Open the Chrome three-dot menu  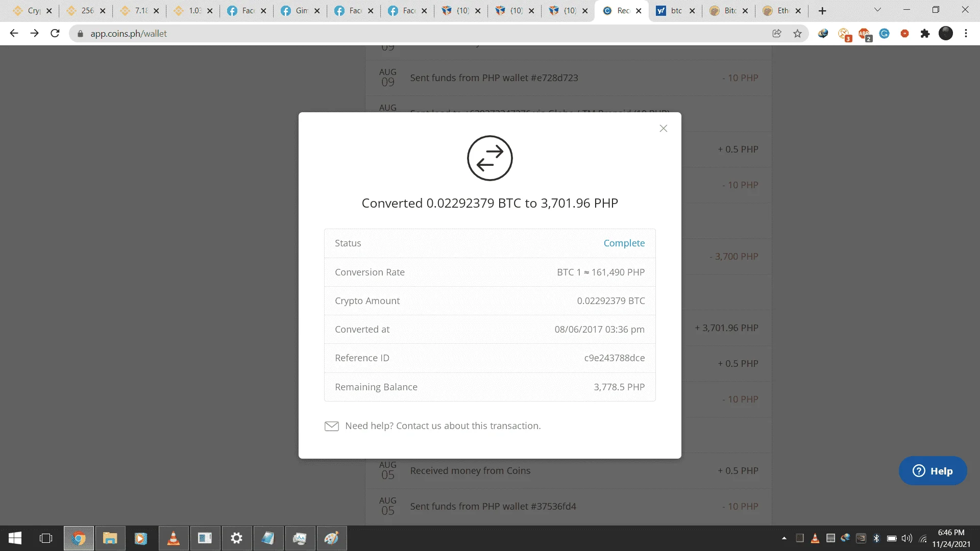966,34
